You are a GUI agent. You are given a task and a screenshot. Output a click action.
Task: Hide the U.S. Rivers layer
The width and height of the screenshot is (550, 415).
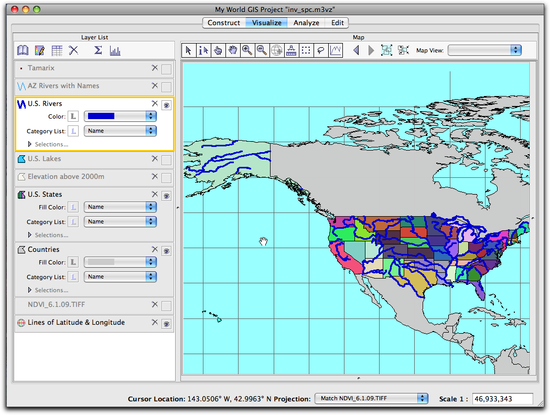coord(166,105)
